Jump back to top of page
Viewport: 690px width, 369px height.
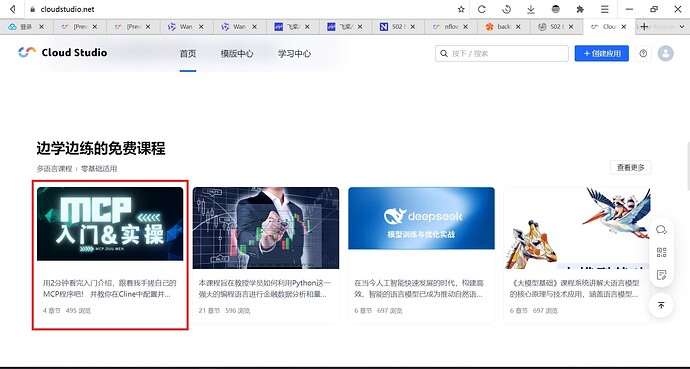pyautogui.click(x=661, y=305)
